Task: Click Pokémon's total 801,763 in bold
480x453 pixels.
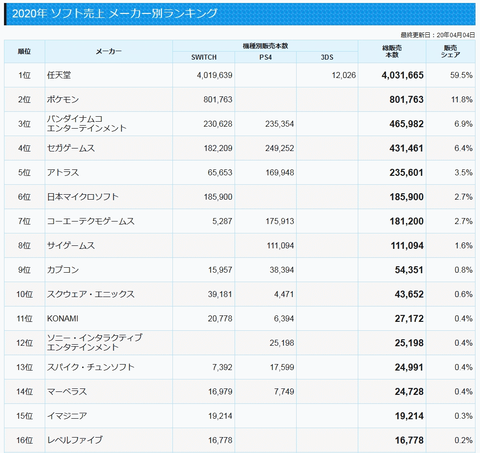Action: pos(407,100)
